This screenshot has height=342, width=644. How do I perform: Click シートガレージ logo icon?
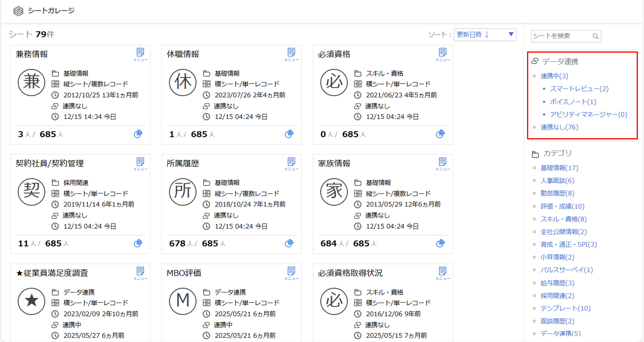coord(18,11)
